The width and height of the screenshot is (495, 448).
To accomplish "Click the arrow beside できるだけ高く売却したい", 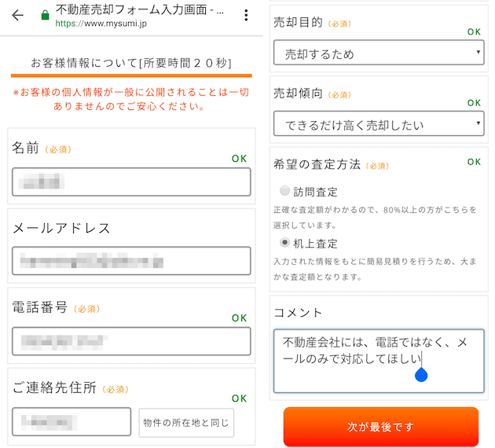I will coord(478,123).
